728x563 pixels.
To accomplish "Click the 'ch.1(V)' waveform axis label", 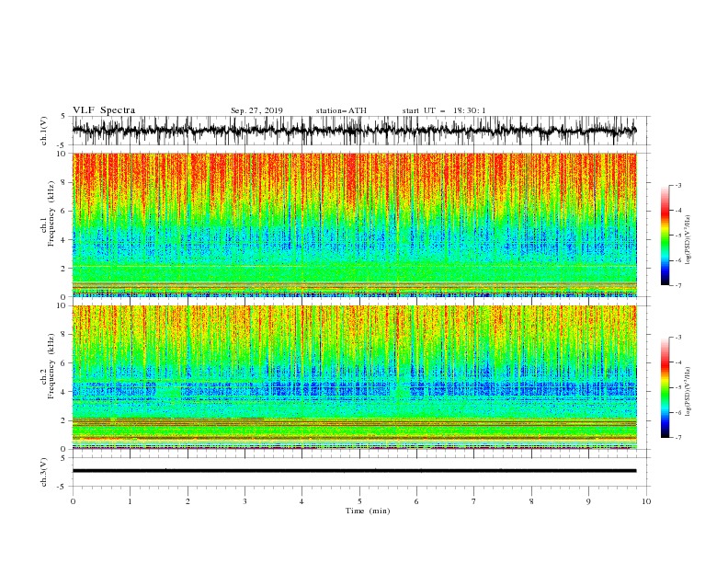I will [x=44, y=131].
